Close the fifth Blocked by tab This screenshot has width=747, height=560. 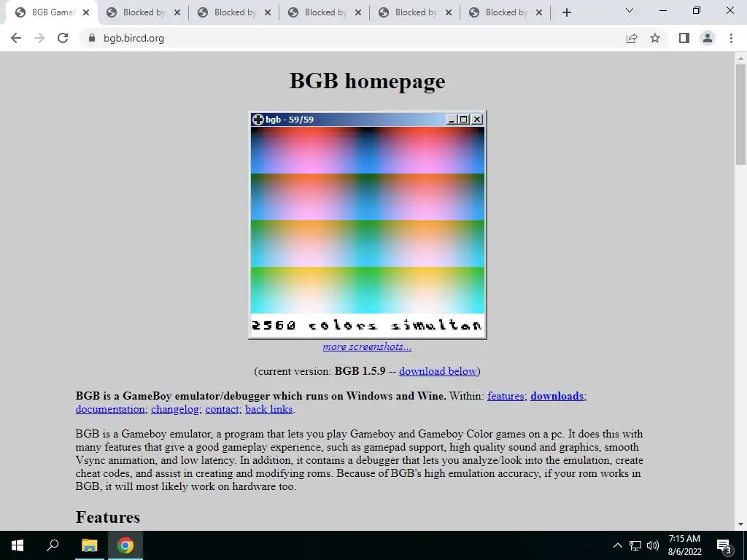pyautogui.click(x=539, y=12)
